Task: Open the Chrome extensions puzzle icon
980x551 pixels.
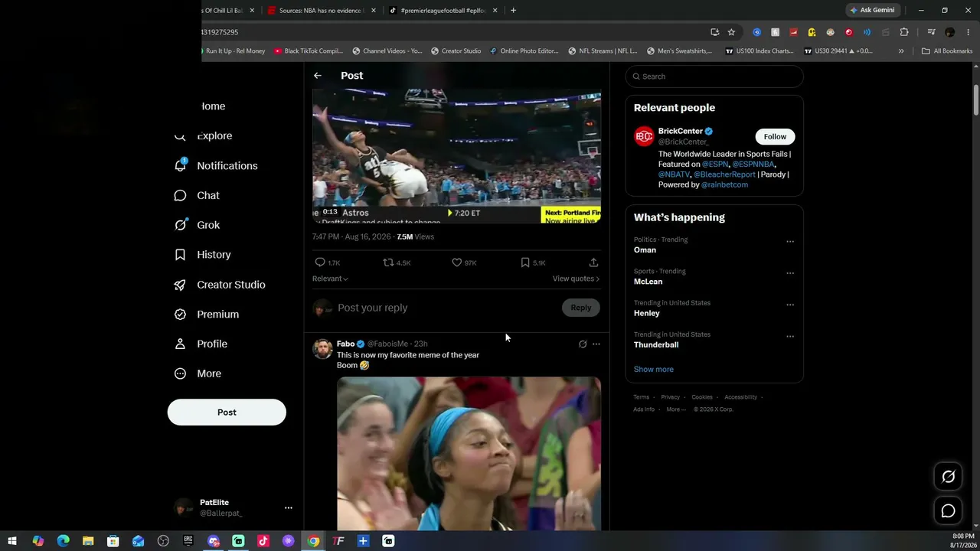Action: [904, 32]
